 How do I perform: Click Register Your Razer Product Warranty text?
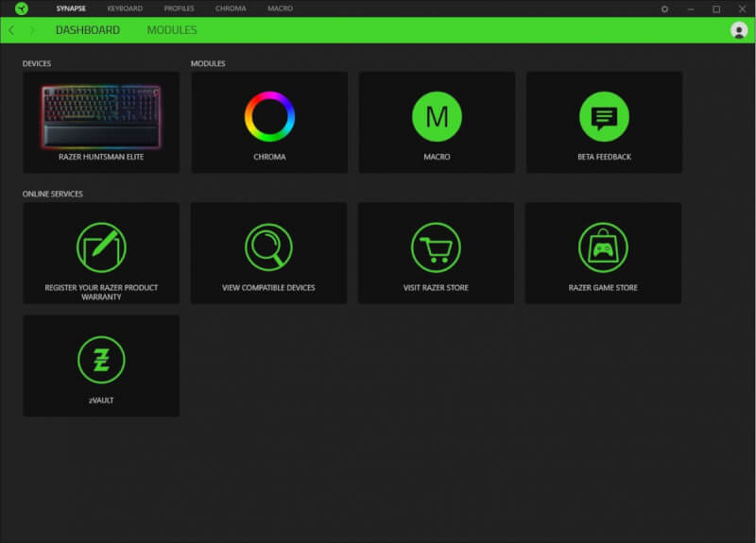(101, 293)
